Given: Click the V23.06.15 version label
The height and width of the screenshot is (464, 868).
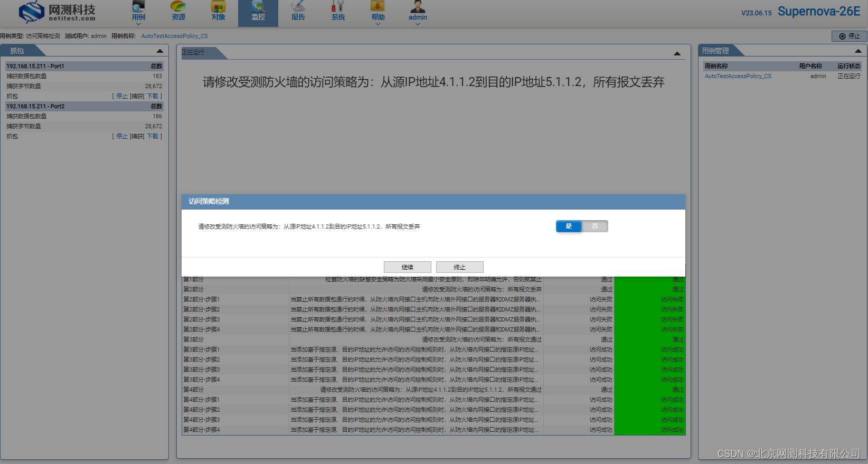Looking at the screenshot, I should (x=757, y=13).
